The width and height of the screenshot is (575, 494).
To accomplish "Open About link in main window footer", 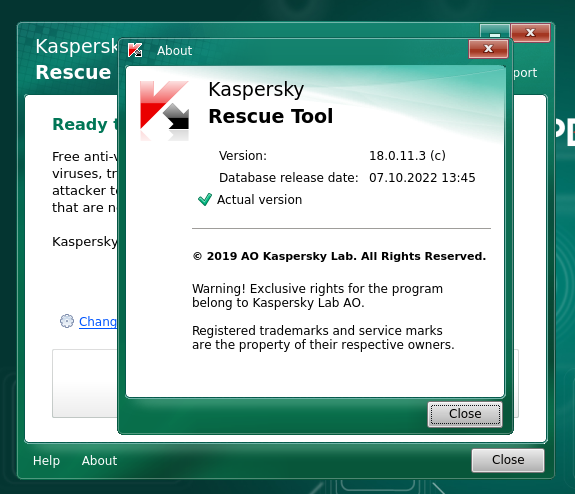I will pos(99,461).
